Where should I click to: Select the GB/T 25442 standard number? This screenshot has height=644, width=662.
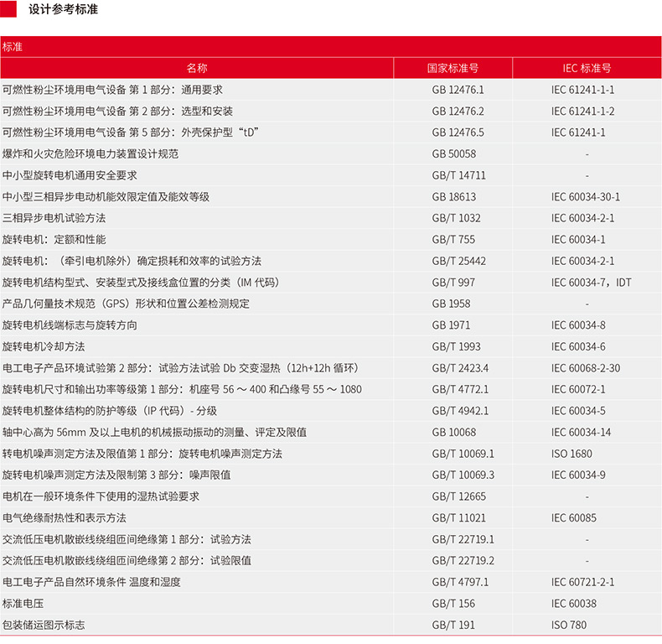pyautogui.click(x=458, y=261)
